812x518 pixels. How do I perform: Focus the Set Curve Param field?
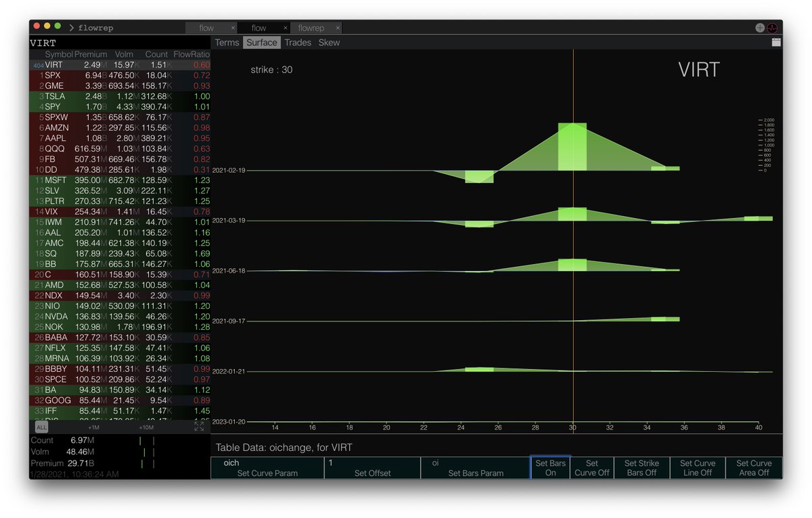[x=267, y=468]
